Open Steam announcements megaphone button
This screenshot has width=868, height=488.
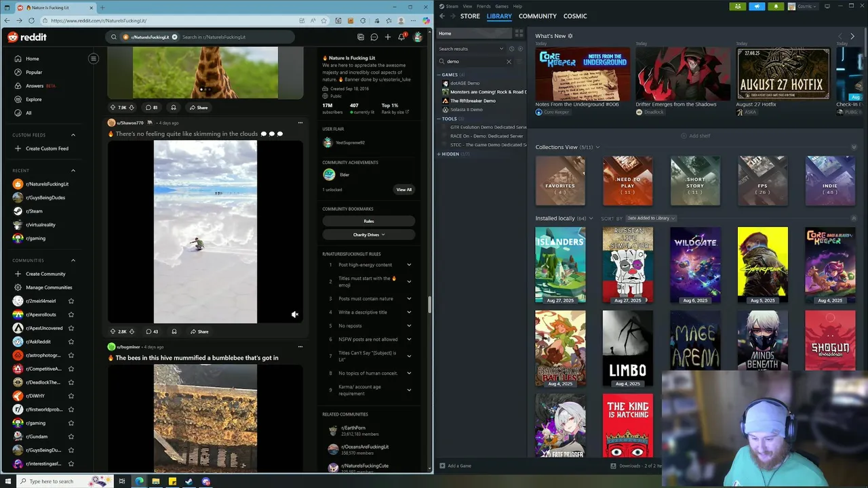(757, 6)
